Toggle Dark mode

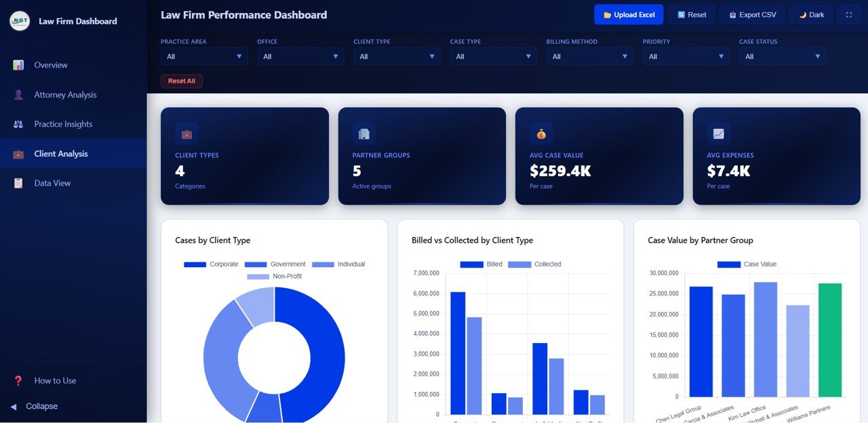811,14
